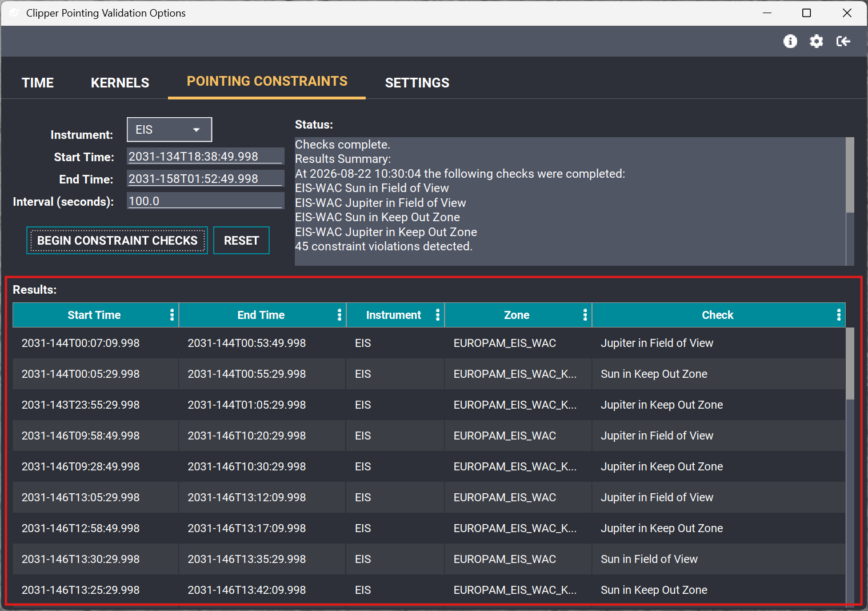This screenshot has height=611, width=868.
Task: Click the Status box scrollbar thumb
Action: 850,175
